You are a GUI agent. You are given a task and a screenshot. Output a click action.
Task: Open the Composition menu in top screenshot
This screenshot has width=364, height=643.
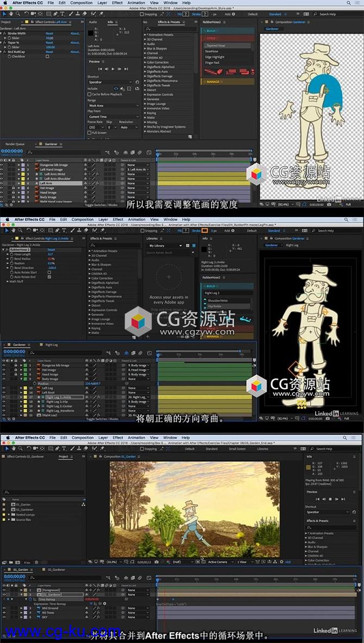[x=81, y=3]
